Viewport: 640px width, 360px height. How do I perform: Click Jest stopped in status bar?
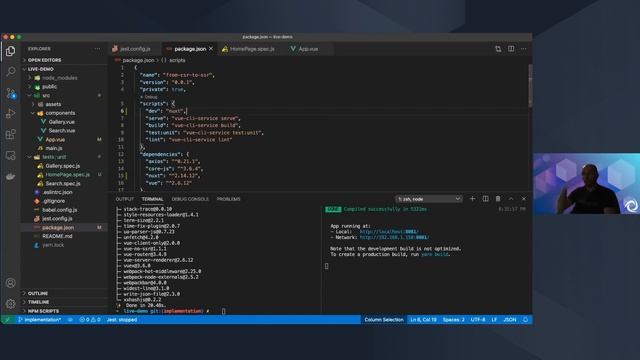tap(122, 320)
